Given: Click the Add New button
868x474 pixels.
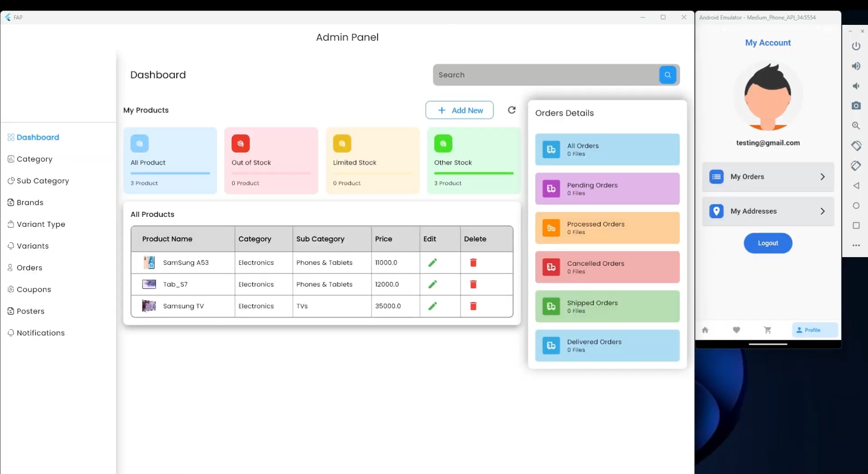Looking at the screenshot, I should (460, 110).
